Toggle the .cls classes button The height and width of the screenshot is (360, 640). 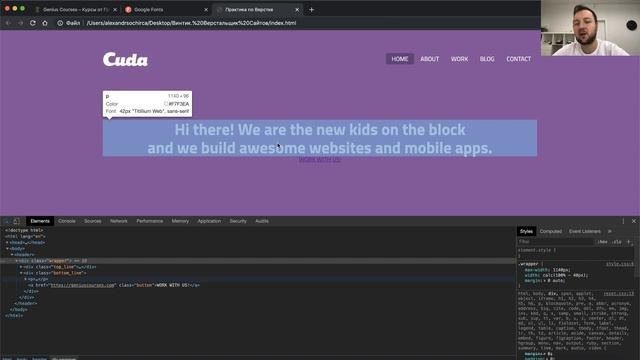(x=617, y=242)
